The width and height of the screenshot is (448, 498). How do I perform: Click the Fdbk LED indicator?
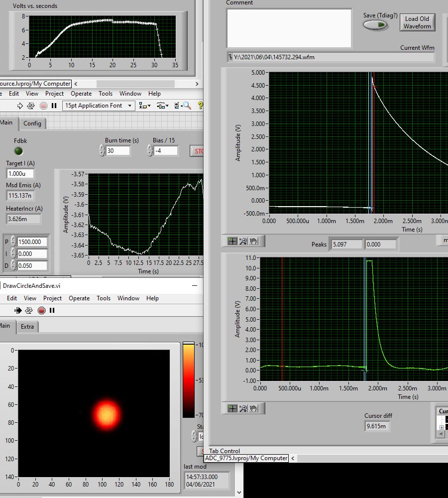pyautogui.click(x=18, y=151)
